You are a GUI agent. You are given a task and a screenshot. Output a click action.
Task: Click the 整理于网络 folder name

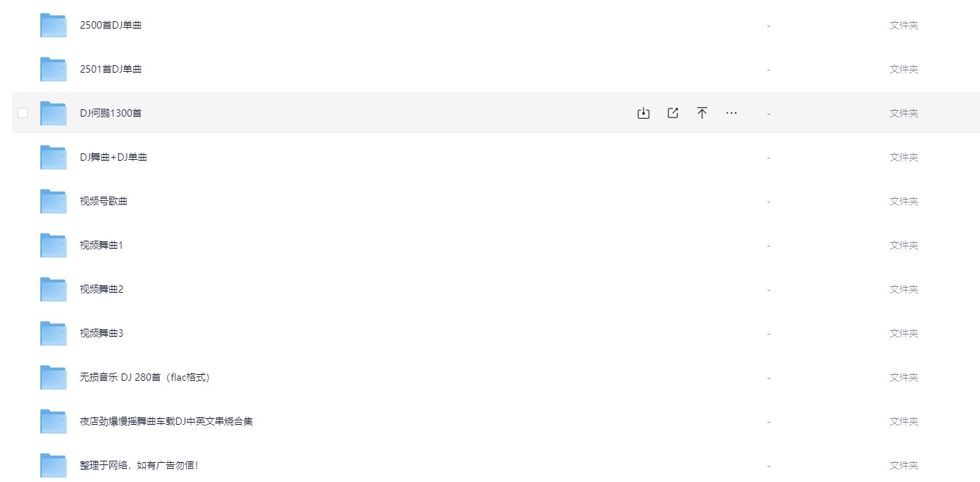pyautogui.click(x=139, y=465)
